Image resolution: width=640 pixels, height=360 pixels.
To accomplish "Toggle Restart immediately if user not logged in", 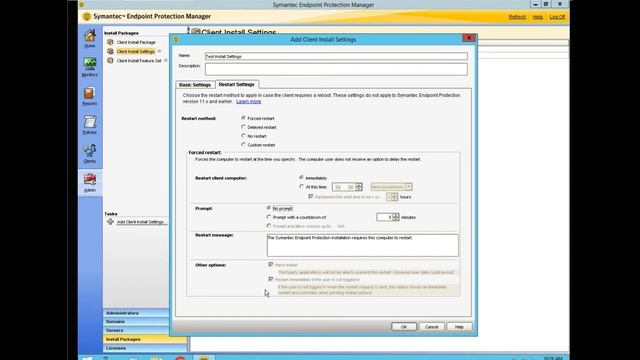I will coord(271,279).
